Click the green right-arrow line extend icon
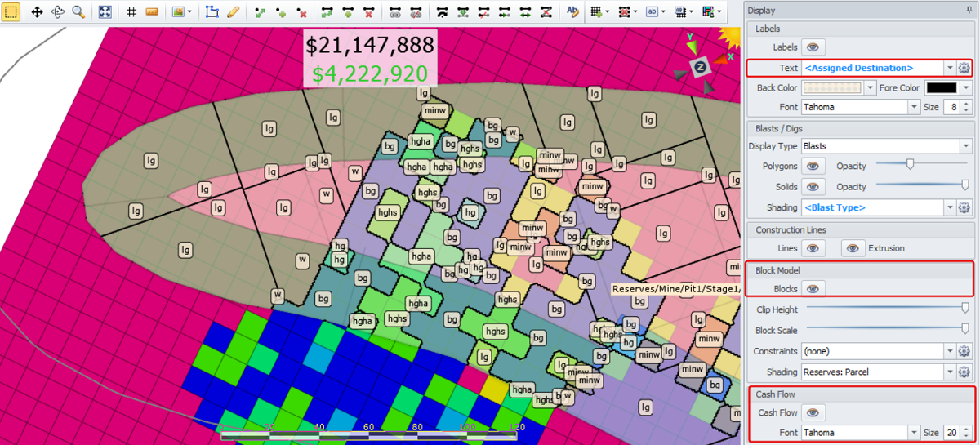The height and width of the screenshot is (445, 980). coord(504,11)
